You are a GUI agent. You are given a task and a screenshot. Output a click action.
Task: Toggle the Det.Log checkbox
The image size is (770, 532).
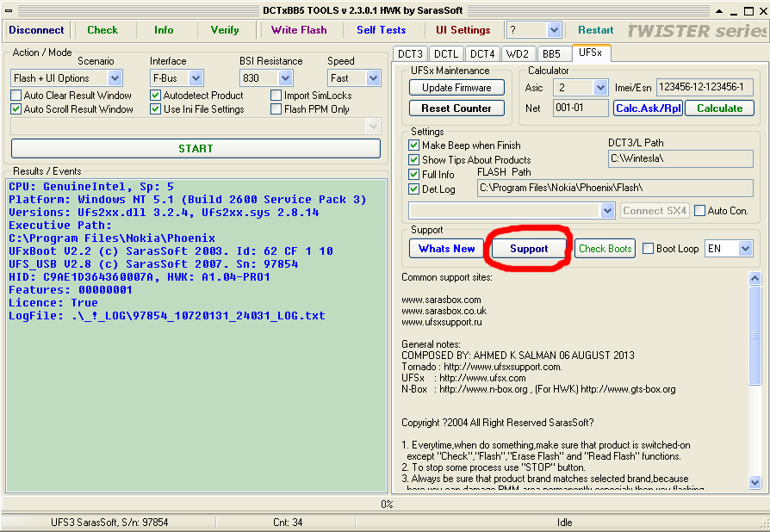414,189
